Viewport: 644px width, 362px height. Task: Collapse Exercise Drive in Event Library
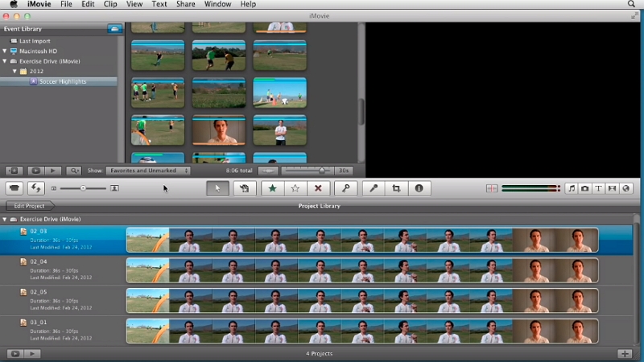point(5,61)
